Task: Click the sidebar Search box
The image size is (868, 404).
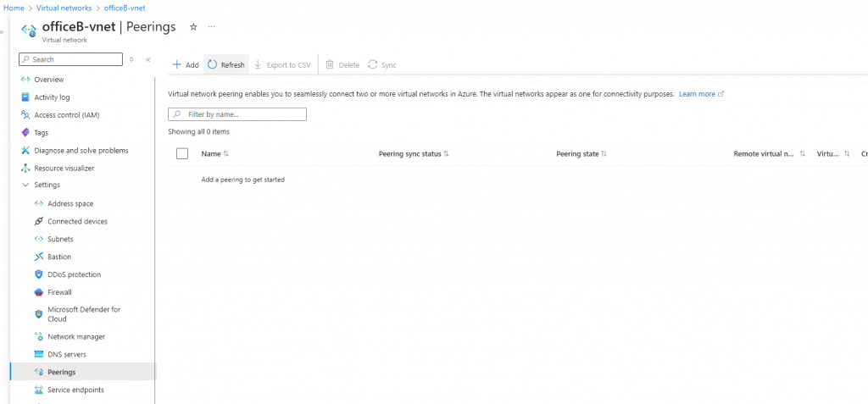Action: tap(71, 59)
